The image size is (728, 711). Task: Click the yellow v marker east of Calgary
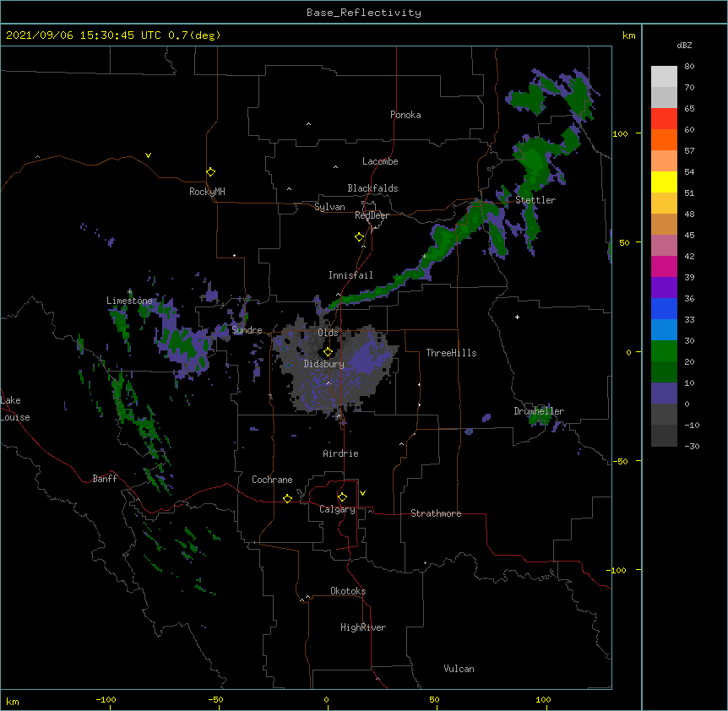point(362,493)
